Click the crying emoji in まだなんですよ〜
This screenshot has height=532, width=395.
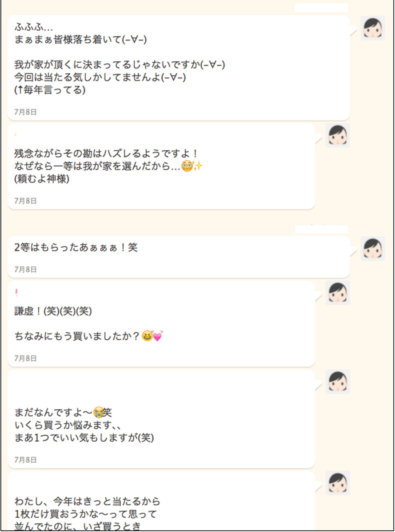click(98, 412)
